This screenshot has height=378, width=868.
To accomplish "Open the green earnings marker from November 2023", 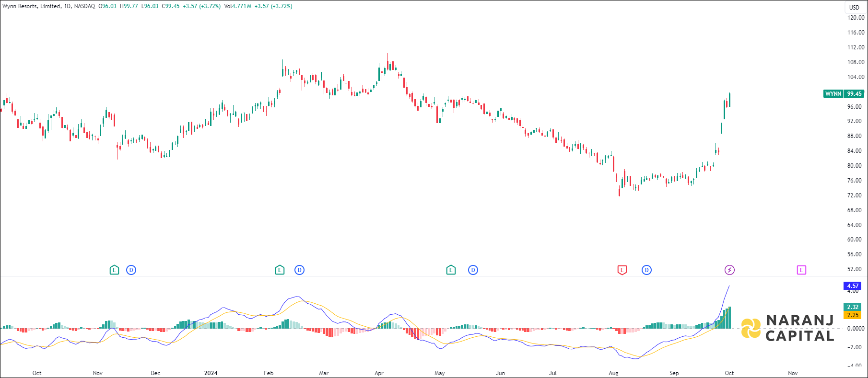I will pos(114,270).
